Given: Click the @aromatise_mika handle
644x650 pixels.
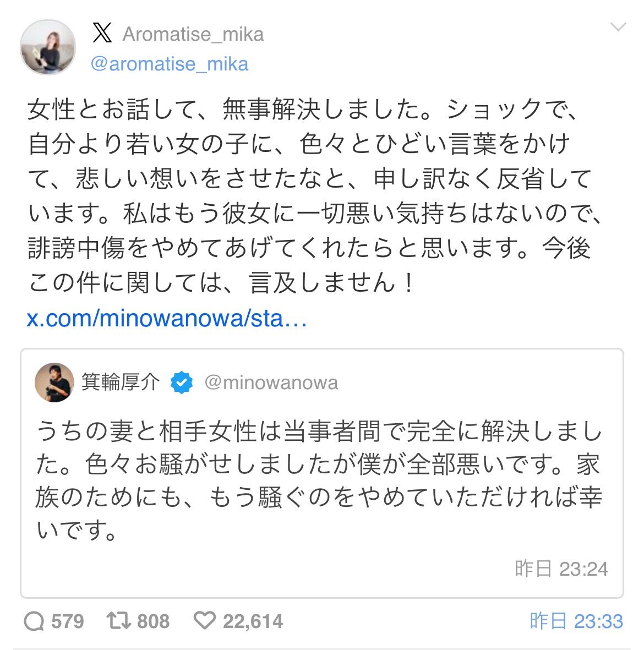Looking at the screenshot, I should coord(169,64).
